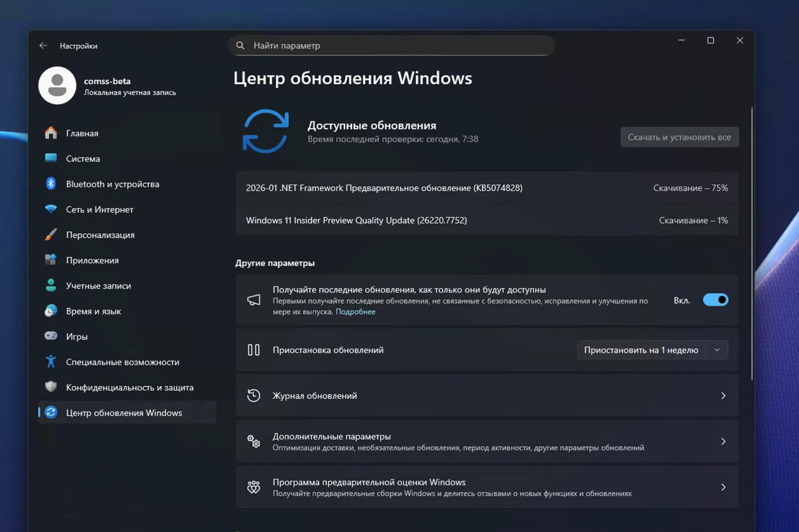Click the back arrow near Настройки
This screenshot has height=532, width=799.
pos(43,45)
